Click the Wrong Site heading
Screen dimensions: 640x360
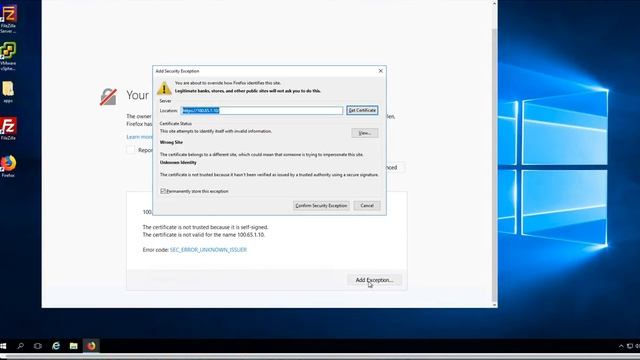(171, 142)
